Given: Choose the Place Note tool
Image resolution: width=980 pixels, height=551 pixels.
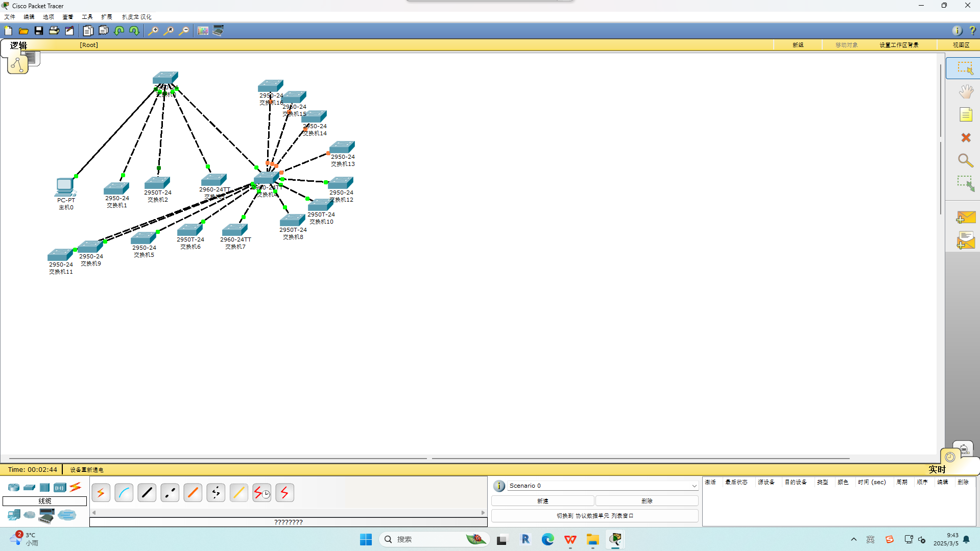Looking at the screenshot, I should pyautogui.click(x=966, y=114).
